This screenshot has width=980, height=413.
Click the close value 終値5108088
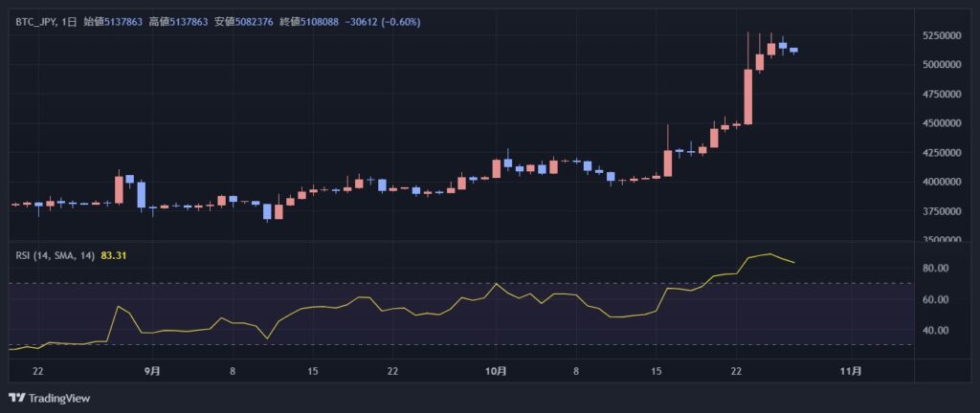309,22
